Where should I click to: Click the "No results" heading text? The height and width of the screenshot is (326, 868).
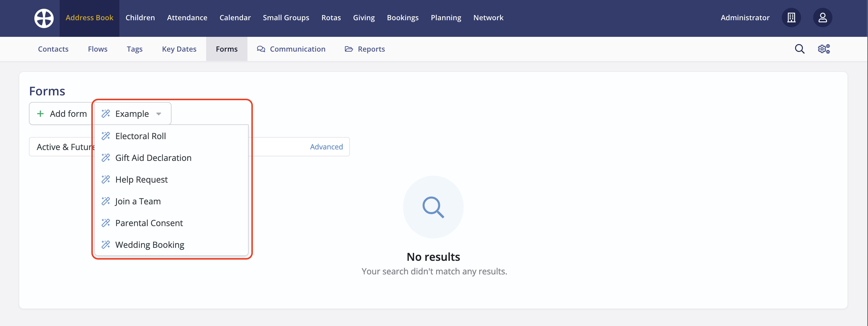tap(433, 257)
